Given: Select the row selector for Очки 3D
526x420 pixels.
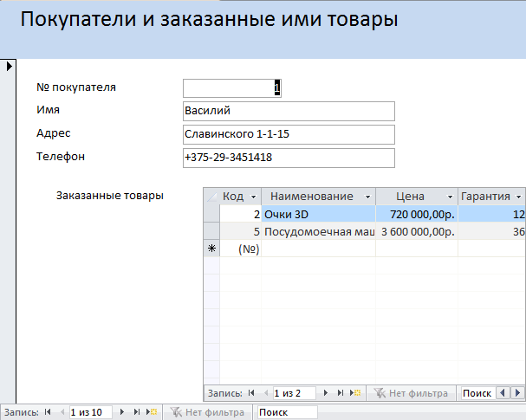Looking at the screenshot, I should pos(211,214).
